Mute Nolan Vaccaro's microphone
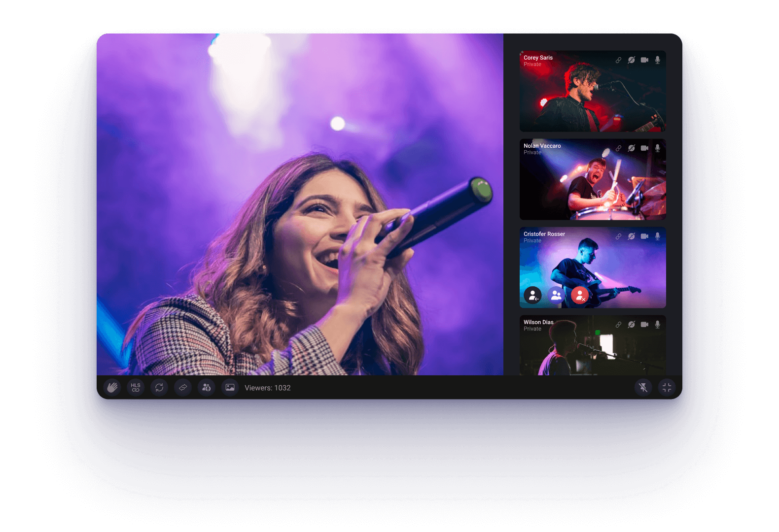The height and width of the screenshot is (532, 779). pos(657,148)
